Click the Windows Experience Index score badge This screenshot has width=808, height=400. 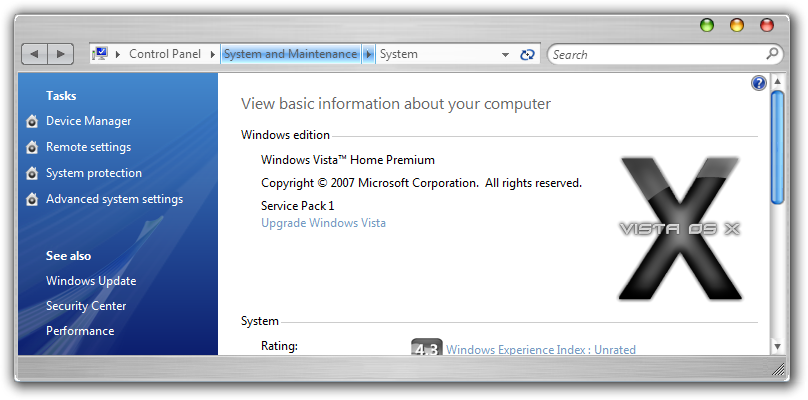pyautogui.click(x=426, y=348)
